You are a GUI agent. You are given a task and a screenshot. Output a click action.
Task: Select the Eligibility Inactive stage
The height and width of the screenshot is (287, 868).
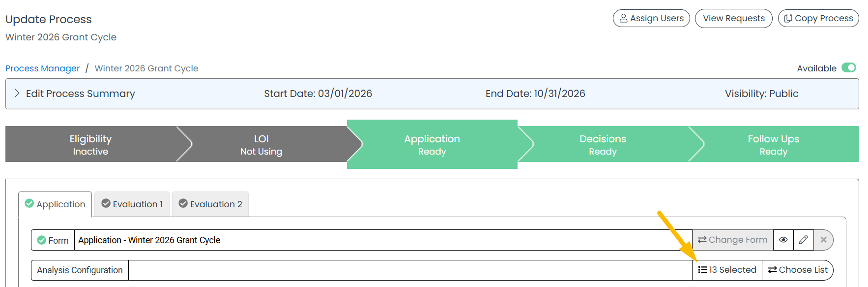(90, 144)
